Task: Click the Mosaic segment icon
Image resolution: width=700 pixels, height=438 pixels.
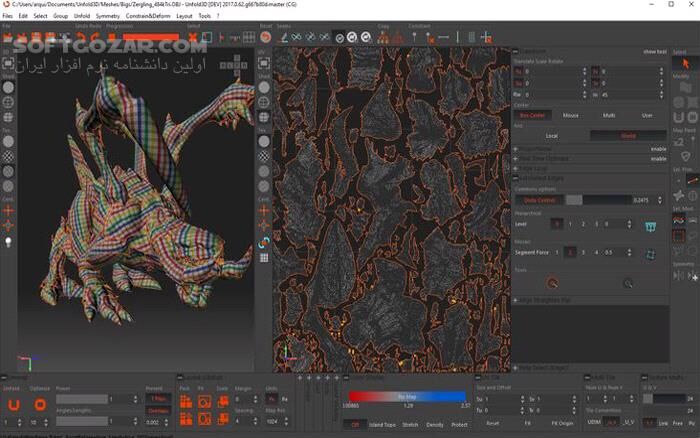Action: (x=651, y=256)
